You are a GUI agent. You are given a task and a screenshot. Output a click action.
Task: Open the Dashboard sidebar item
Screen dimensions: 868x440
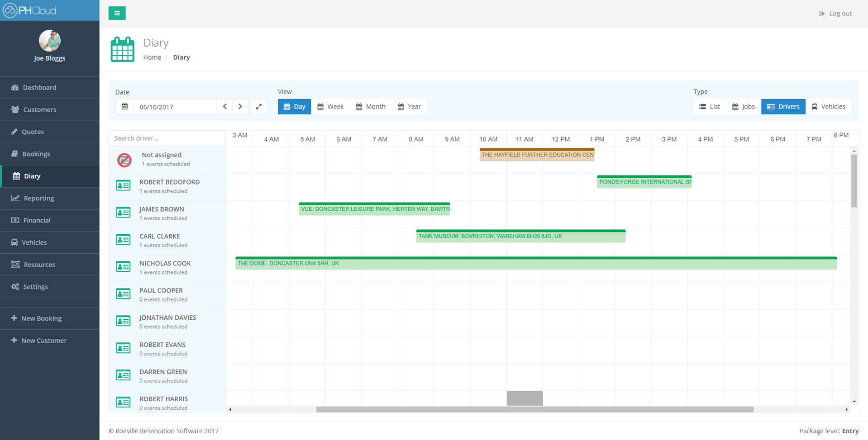[x=50, y=88]
